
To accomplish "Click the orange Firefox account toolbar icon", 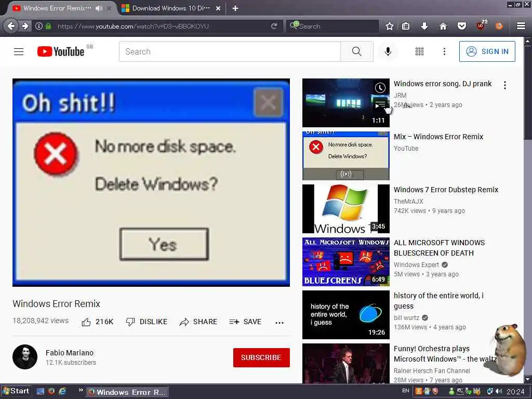I will point(499,26).
